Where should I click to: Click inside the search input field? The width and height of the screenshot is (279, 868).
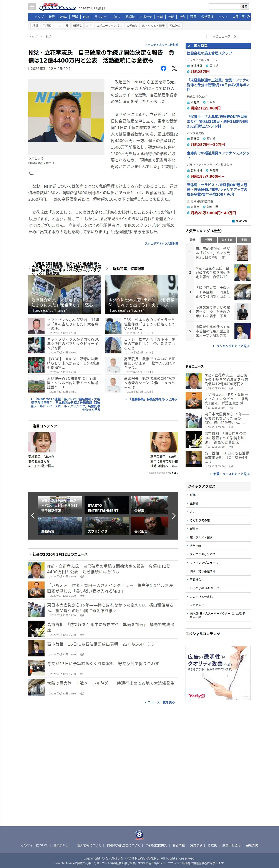pyautogui.click(x=224, y=6)
